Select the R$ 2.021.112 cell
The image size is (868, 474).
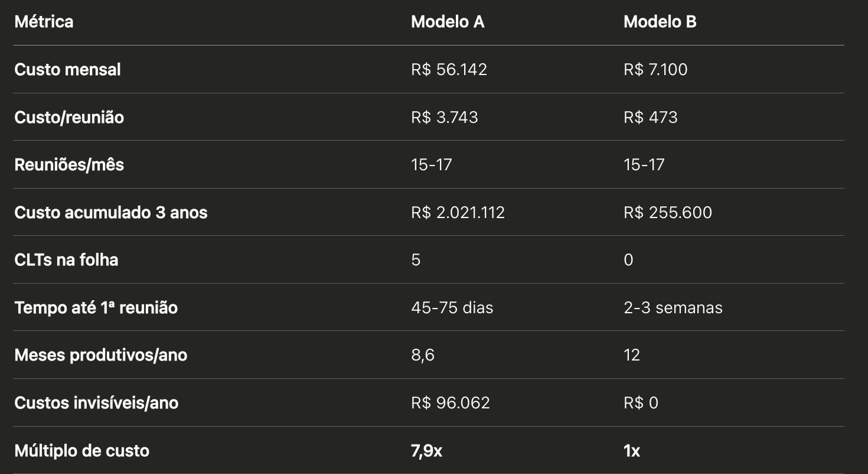pyautogui.click(x=458, y=213)
